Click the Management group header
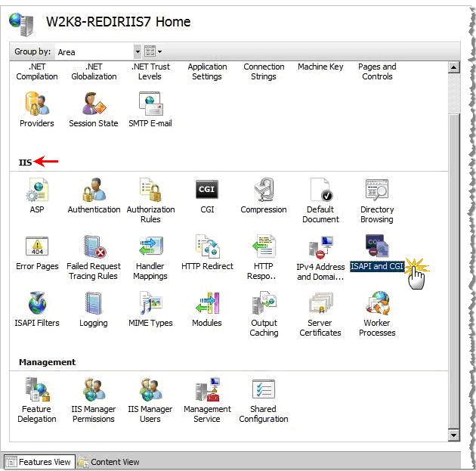 47,362
